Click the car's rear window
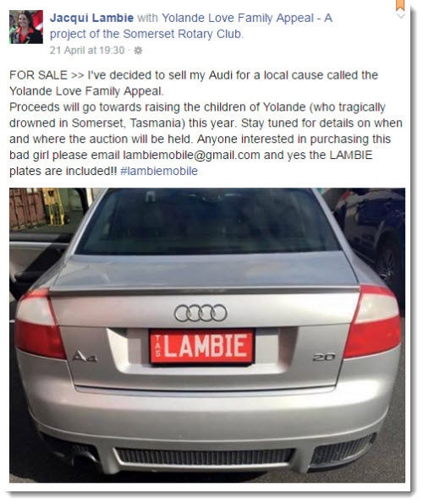Screen dimensions: 423x504 [208, 222]
